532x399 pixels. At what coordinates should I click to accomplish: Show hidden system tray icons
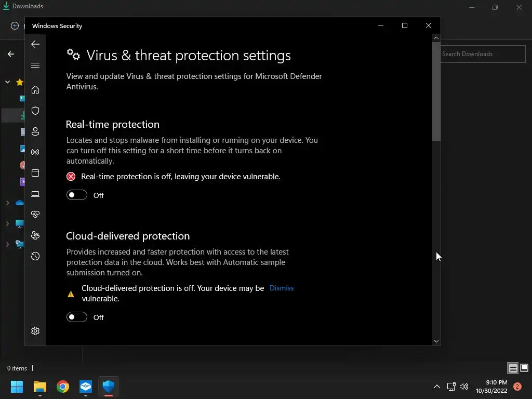pos(437,387)
